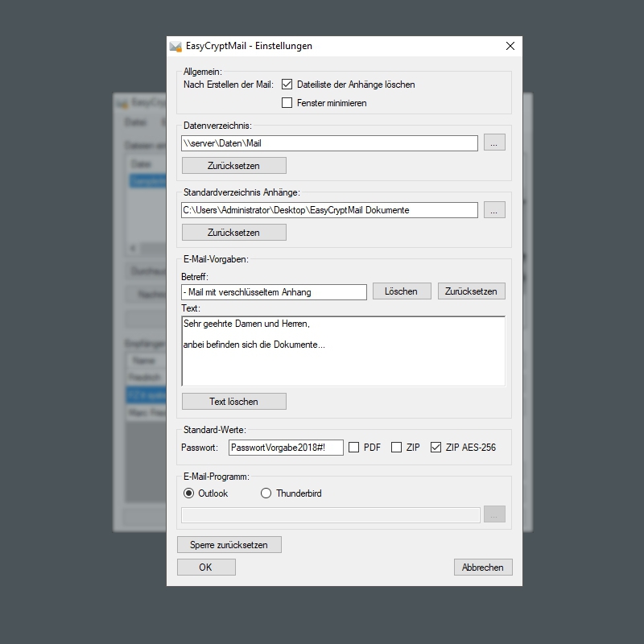Image resolution: width=644 pixels, height=644 pixels.
Task: Open folder browser for Standardverzeichnis Anhänge
Action: coord(494,210)
